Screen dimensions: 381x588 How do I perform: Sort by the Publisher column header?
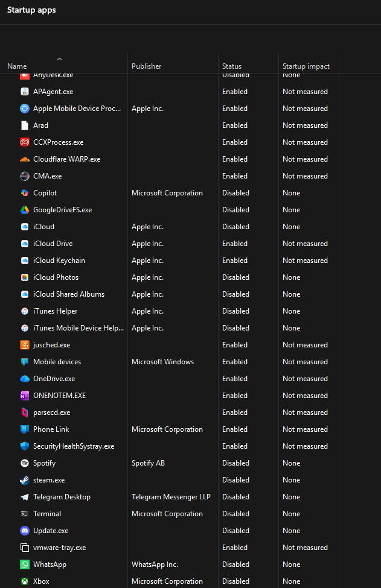click(x=146, y=66)
